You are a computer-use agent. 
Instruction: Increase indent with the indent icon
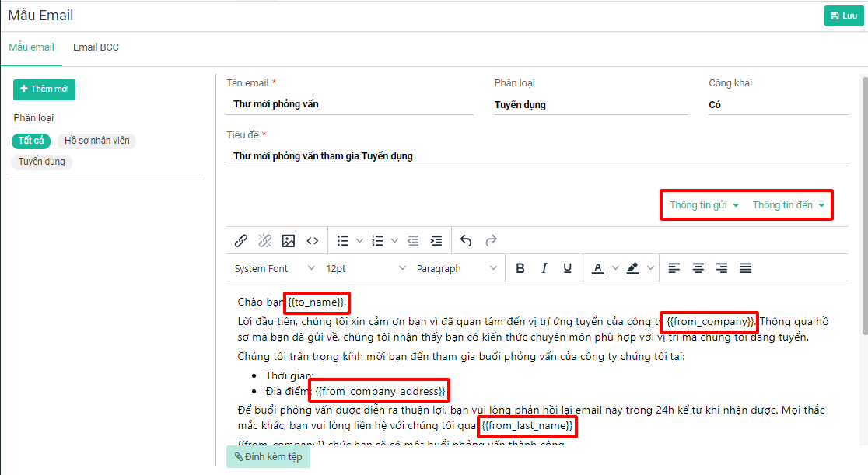pyautogui.click(x=436, y=241)
